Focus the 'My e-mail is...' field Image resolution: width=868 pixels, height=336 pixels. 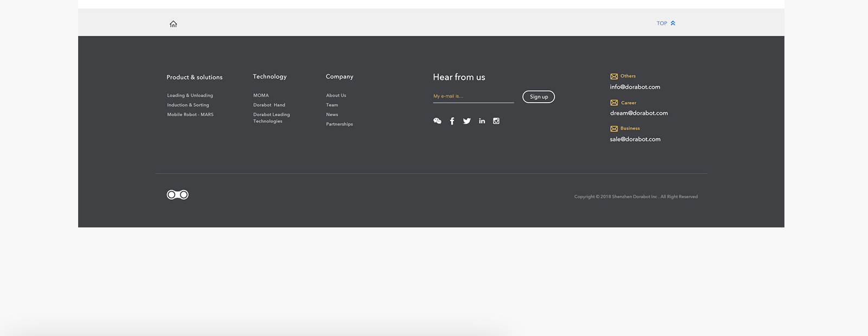tap(473, 96)
